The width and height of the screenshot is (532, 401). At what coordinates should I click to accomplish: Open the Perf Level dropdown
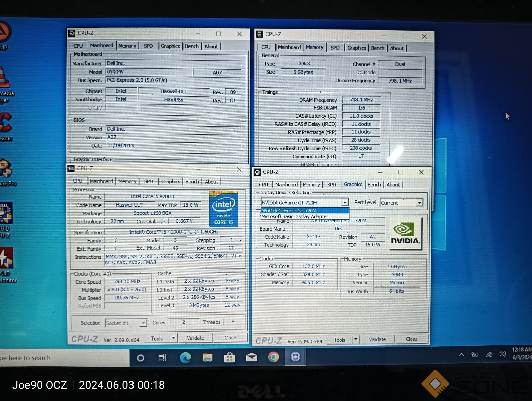(402, 203)
